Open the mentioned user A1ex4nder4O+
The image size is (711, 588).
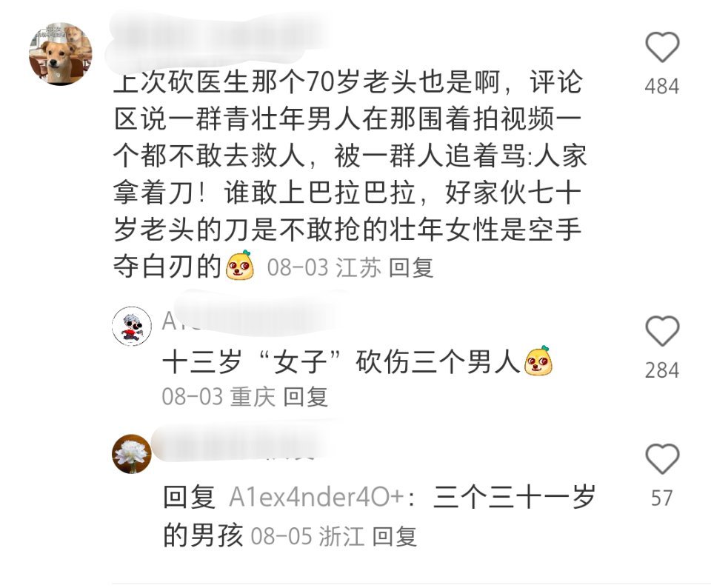point(316,498)
